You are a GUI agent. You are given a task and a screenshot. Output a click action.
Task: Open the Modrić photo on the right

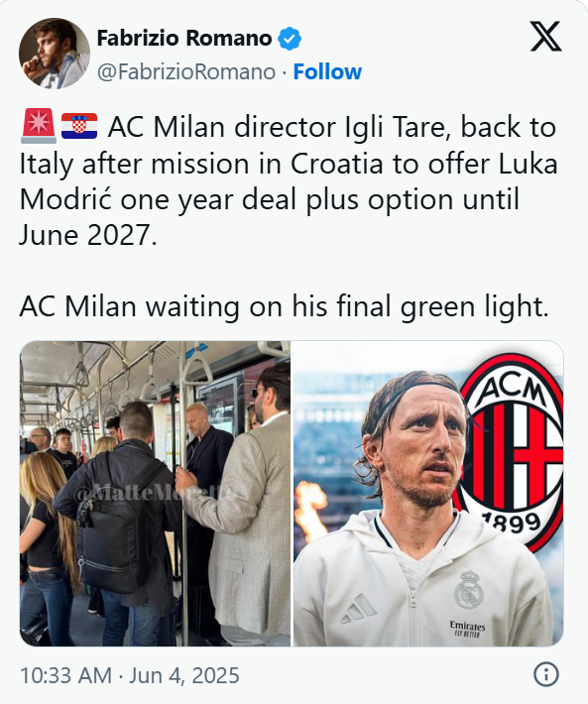coord(428,494)
